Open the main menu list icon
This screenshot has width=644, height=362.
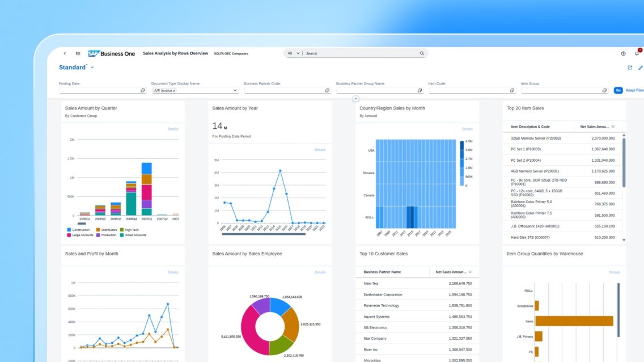(x=78, y=53)
